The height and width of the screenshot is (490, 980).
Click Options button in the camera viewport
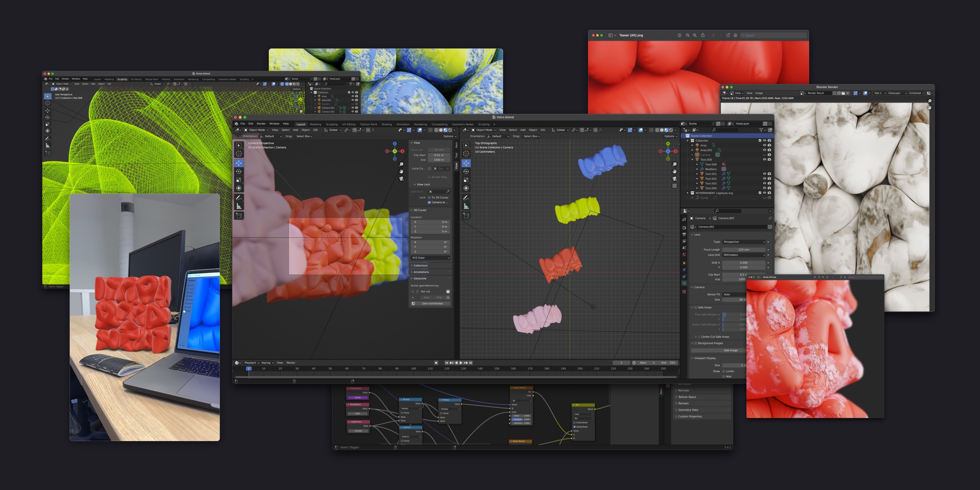click(449, 136)
